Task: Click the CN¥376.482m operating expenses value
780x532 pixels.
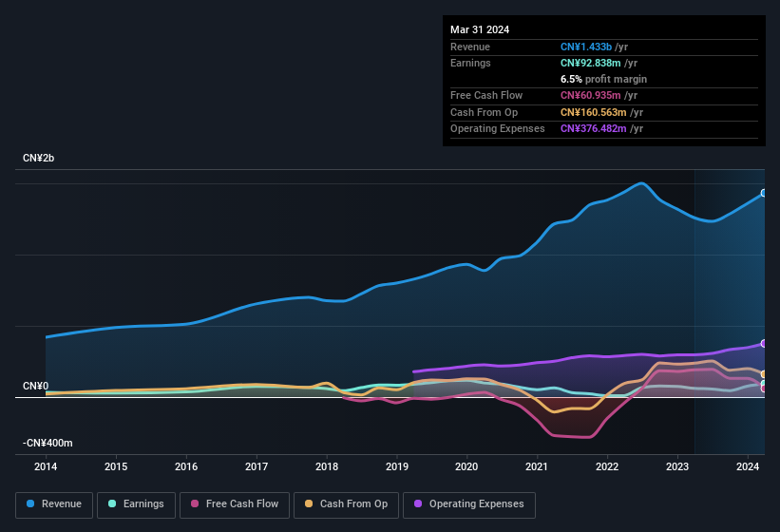Action: pyautogui.click(x=594, y=129)
